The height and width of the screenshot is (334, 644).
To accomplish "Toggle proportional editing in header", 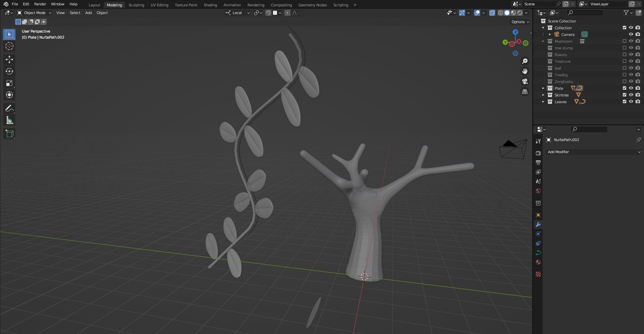I will [287, 13].
